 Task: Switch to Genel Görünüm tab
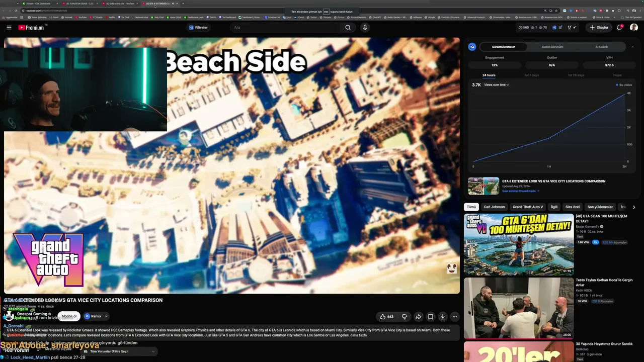(552, 47)
